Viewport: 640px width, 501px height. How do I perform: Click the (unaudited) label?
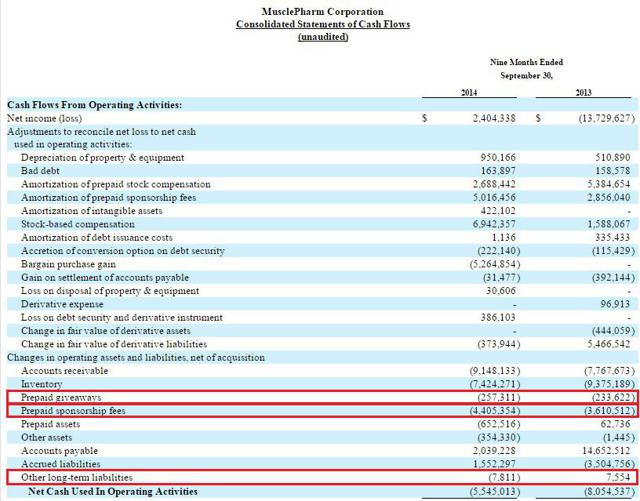click(323, 37)
